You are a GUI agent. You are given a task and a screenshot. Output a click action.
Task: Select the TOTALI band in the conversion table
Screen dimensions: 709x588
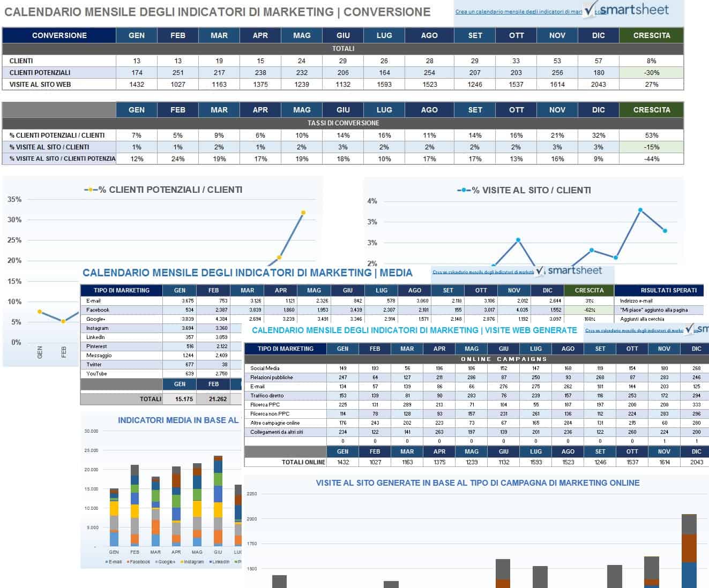(343, 49)
